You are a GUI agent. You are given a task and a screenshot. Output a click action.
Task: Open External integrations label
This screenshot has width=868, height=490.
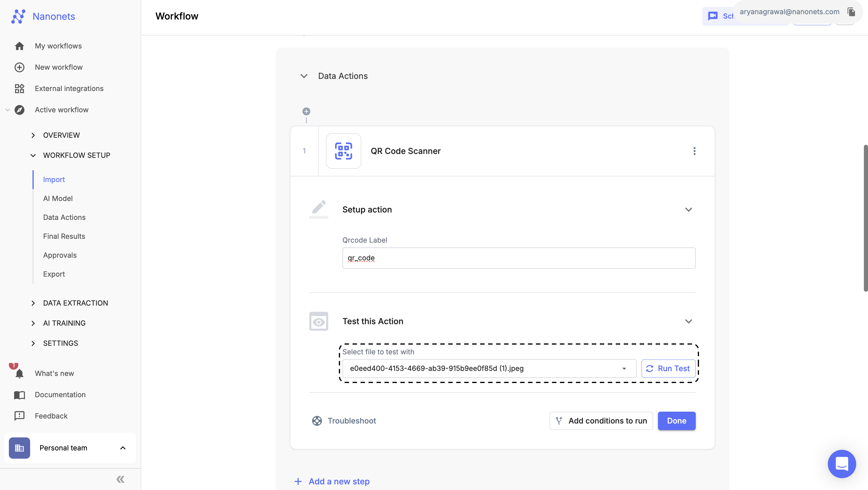point(69,88)
